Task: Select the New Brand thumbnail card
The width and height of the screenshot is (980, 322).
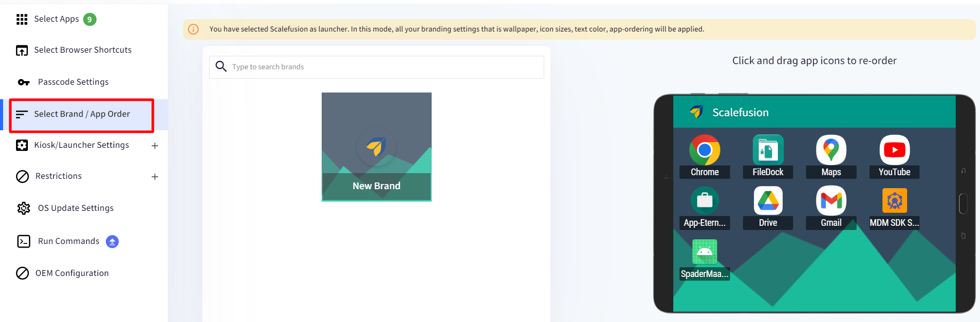Action: (x=376, y=147)
